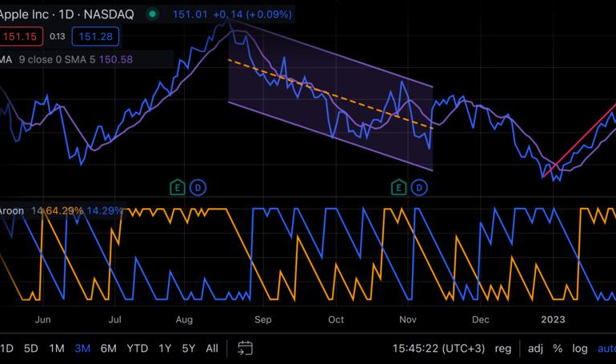The width and height of the screenshot is (616, 364).
Task: Select the 1M time range
Action: pos(57,348)
